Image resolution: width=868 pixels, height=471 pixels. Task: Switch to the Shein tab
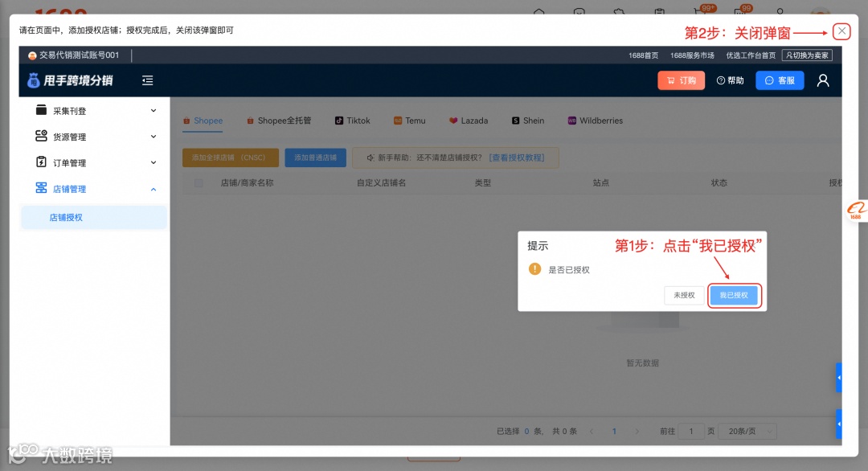[528, 121]
